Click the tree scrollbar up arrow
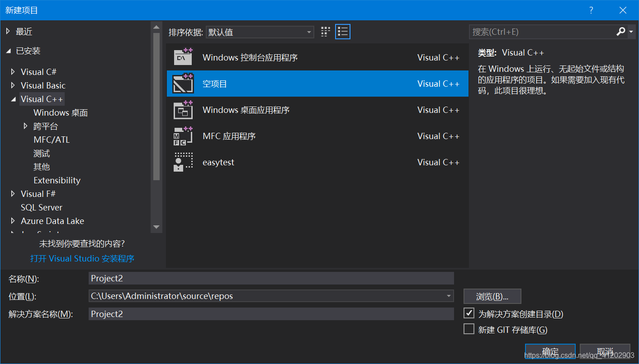Viewport: 639px width, 364px height. click(x=156, y=28)
